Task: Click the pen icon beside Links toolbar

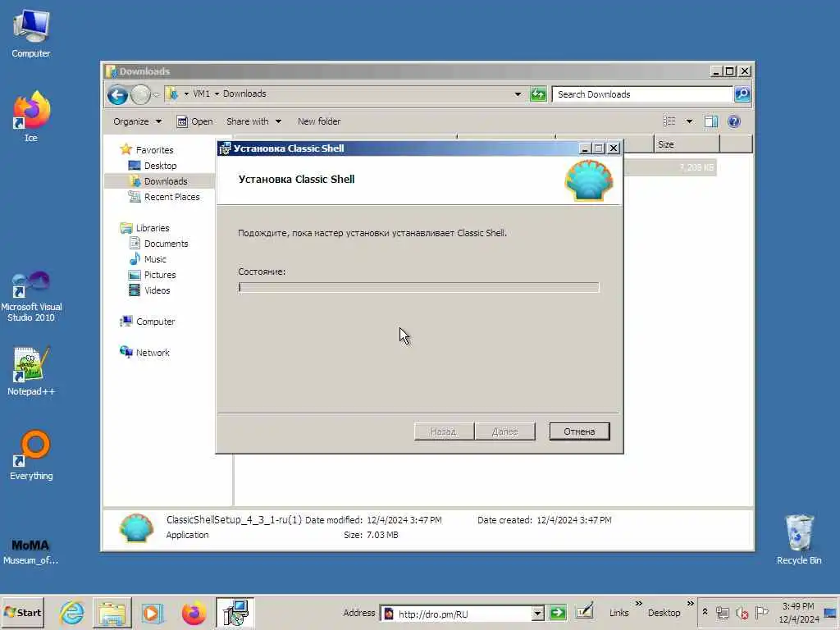Action: pyautogui.click(x=584, y=611)
